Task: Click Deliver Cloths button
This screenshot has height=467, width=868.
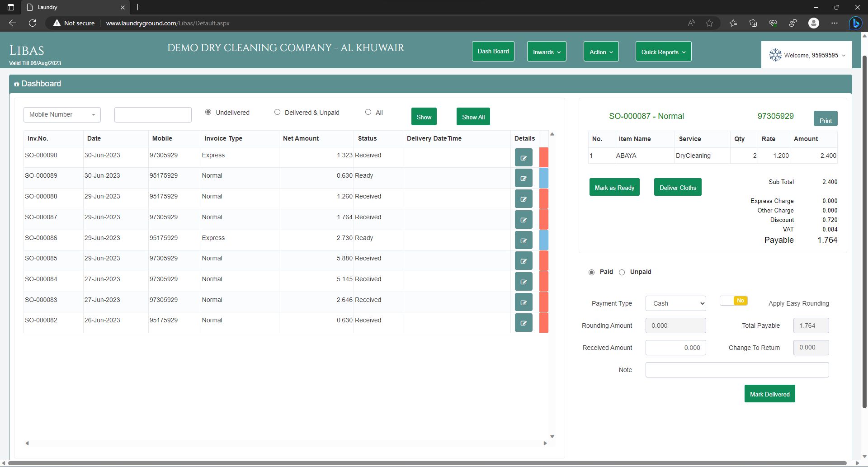Action: pos(678,187)
